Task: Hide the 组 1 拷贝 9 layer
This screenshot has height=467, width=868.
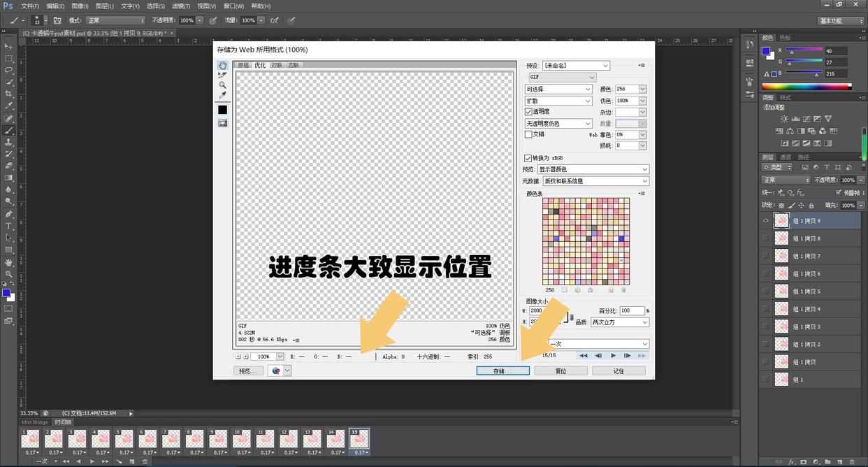Action: 766,221
